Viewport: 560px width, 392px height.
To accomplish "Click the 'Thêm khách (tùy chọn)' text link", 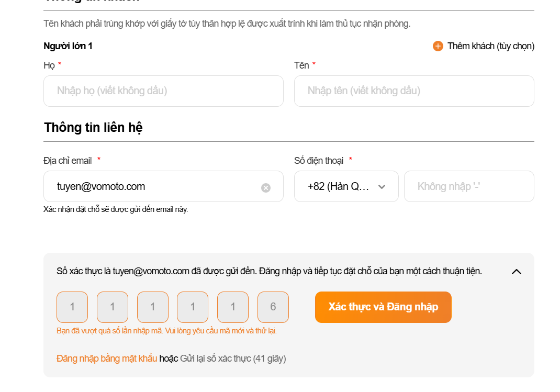I will pyautogui.click(x=490, y=46).
